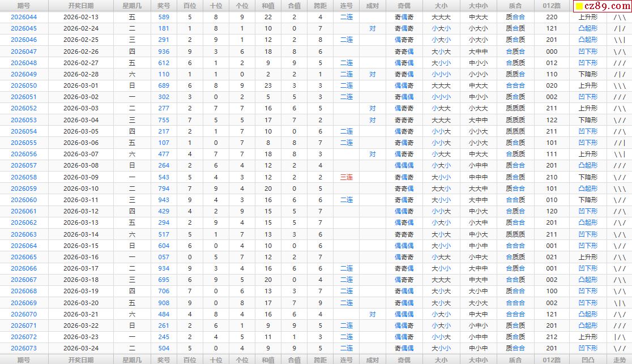
Task: Open issue number 2026065 link
Action: point(24,257)
